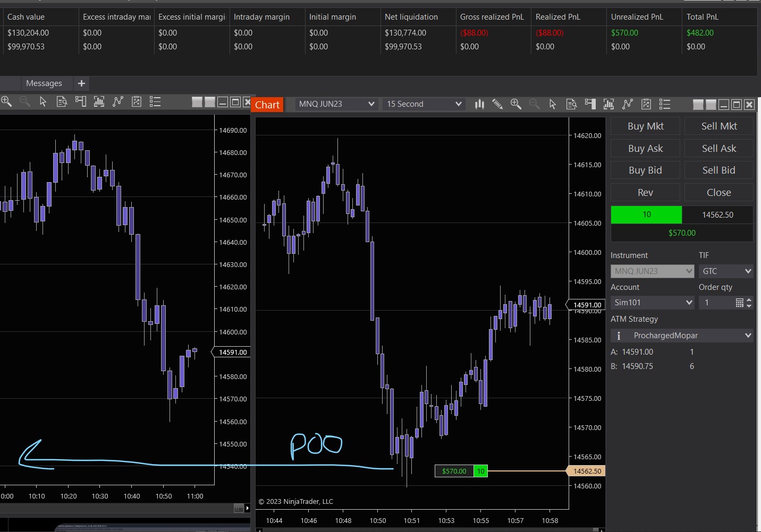The height and width of the screenshot is (532, 761).
Task: Click zoom in magnifier on left chart toolbar
Action: tap(6, 101)
